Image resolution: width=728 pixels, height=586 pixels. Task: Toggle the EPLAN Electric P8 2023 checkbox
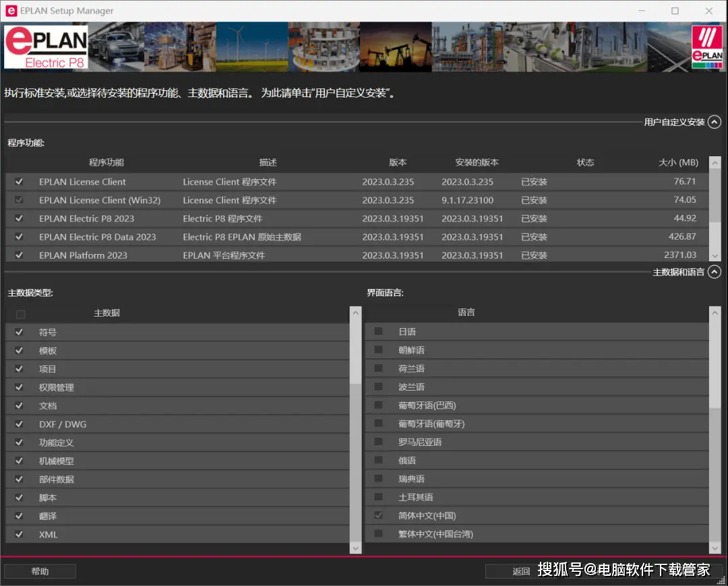(x=19, y=218)
